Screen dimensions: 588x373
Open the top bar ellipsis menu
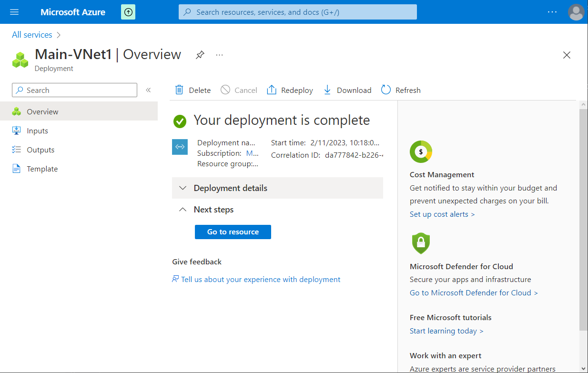point(552,12)
